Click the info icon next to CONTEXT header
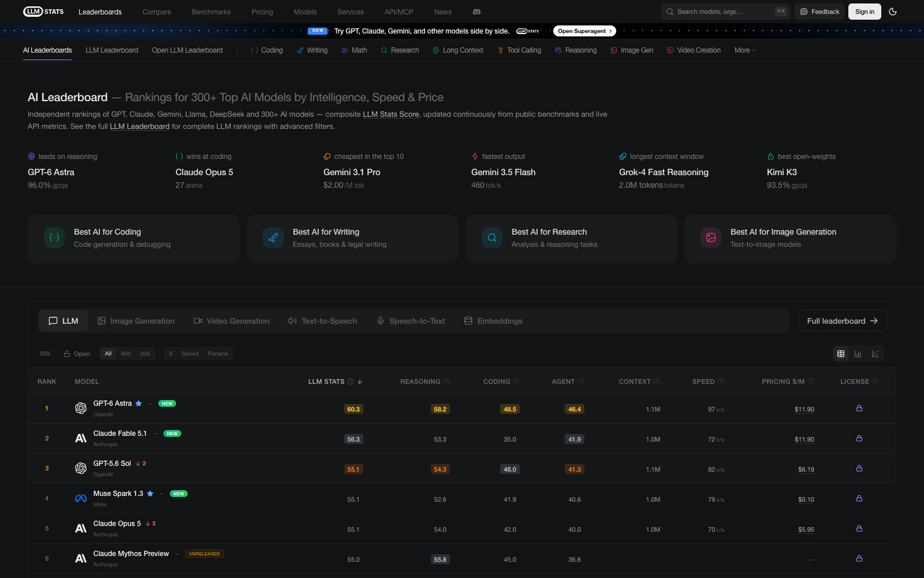This screenshot has height=578, width=924. tap(657, 381)
